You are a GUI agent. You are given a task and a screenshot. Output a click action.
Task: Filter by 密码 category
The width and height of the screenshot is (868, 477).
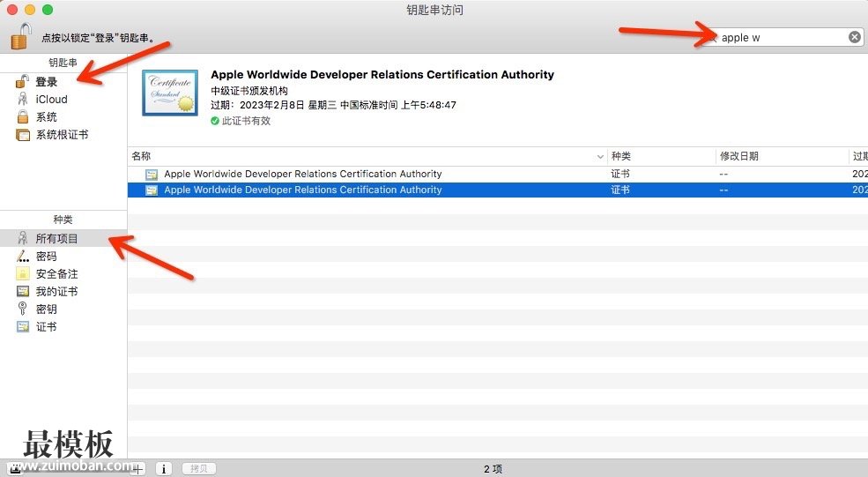click(47, 256)
